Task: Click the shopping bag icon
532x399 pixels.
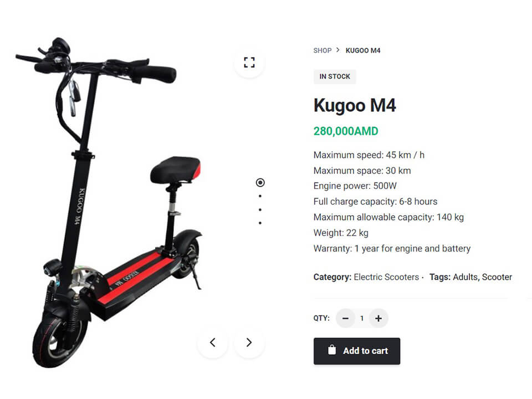Action: [x=332, y=350]
